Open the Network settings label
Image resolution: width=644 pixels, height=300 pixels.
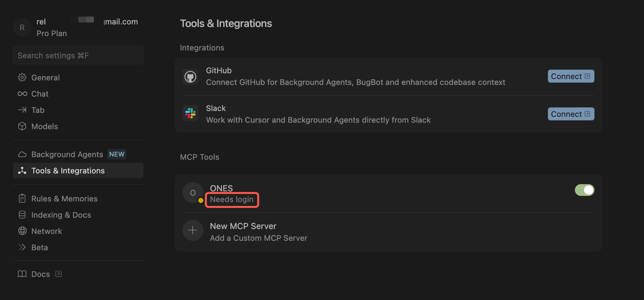click(x=47, y=231)
